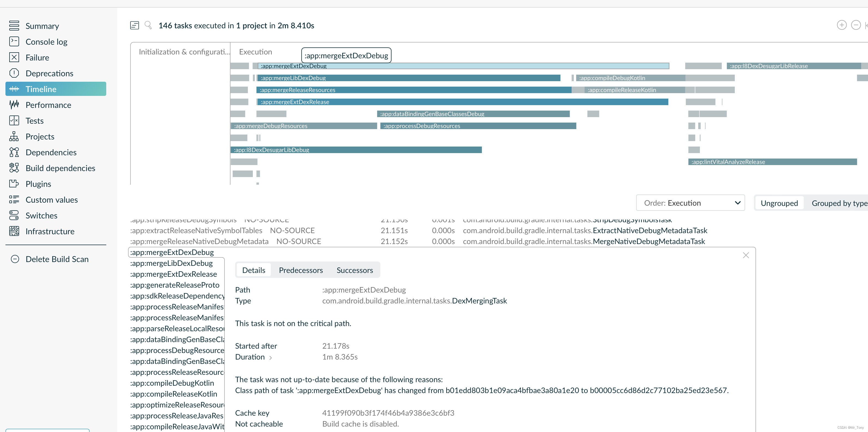Open Deprecations section icon
The width and height of the screenshot is (868, 432).
pyautogui.click(x=14, y=73)
